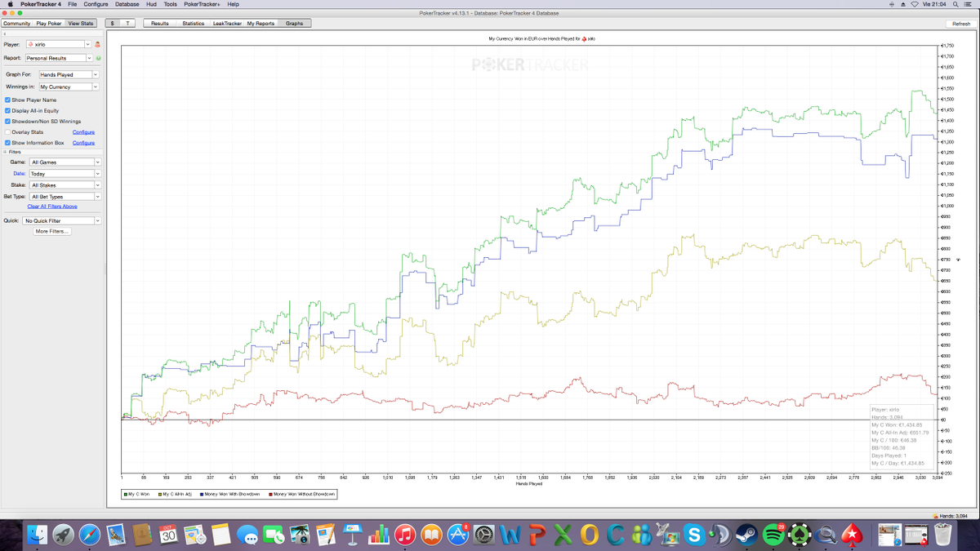
Task: Launch Safari from the Dock
Action: [x=90, y=535]
